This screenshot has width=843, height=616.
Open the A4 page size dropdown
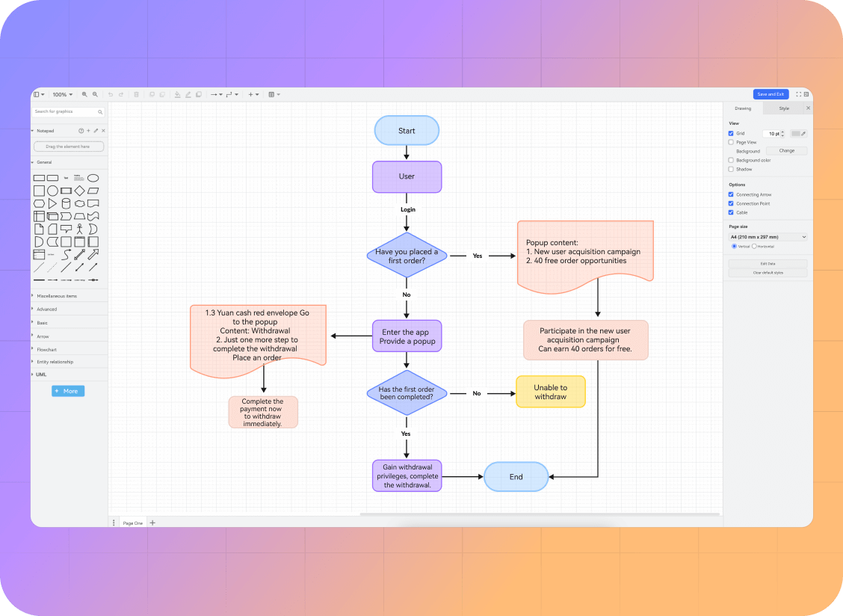pyautogui.click(x=768, y=237)
